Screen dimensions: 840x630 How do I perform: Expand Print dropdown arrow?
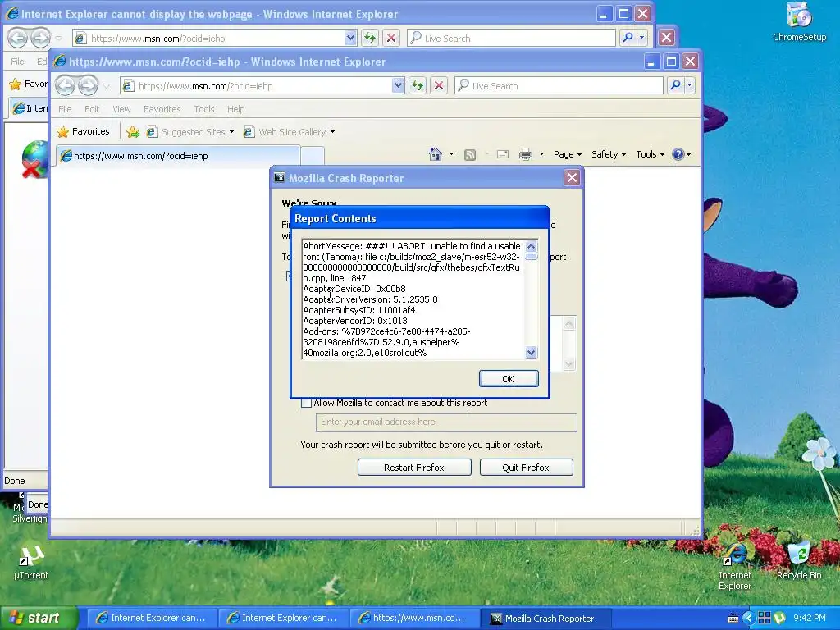click(x=541, y=154)
